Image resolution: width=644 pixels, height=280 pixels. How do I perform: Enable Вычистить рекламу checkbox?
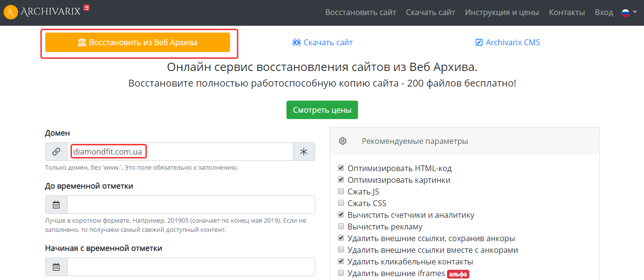(x=341, y=227)
